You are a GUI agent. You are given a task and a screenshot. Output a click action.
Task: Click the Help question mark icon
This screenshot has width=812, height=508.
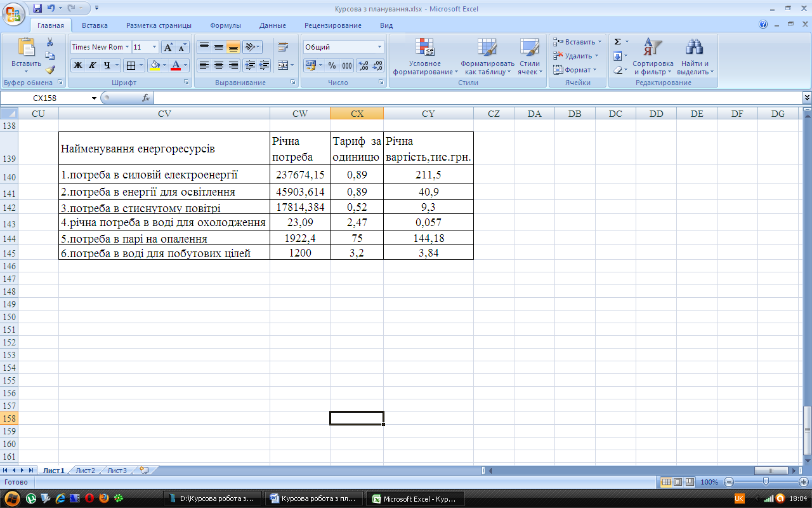tap(763, 25)
